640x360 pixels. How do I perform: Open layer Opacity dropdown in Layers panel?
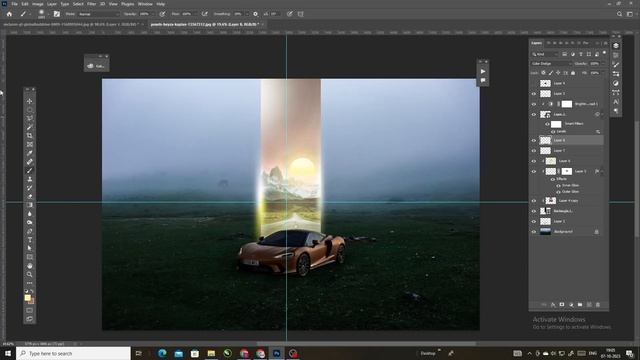(x=603, y=64)
